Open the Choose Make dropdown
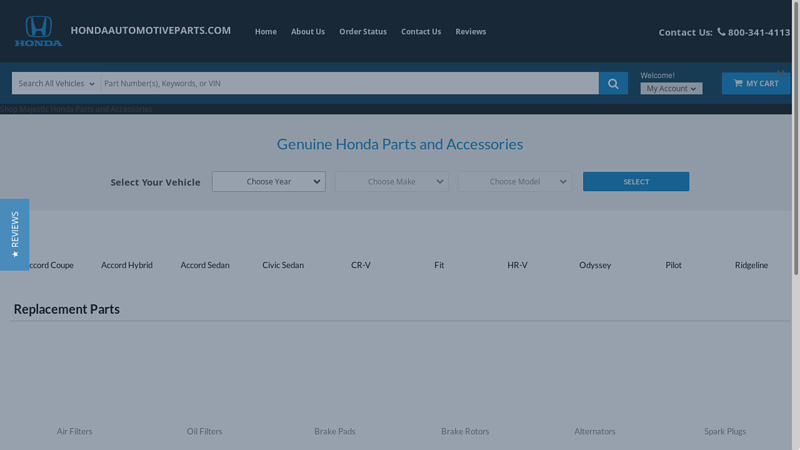 (x=392, y=182)
